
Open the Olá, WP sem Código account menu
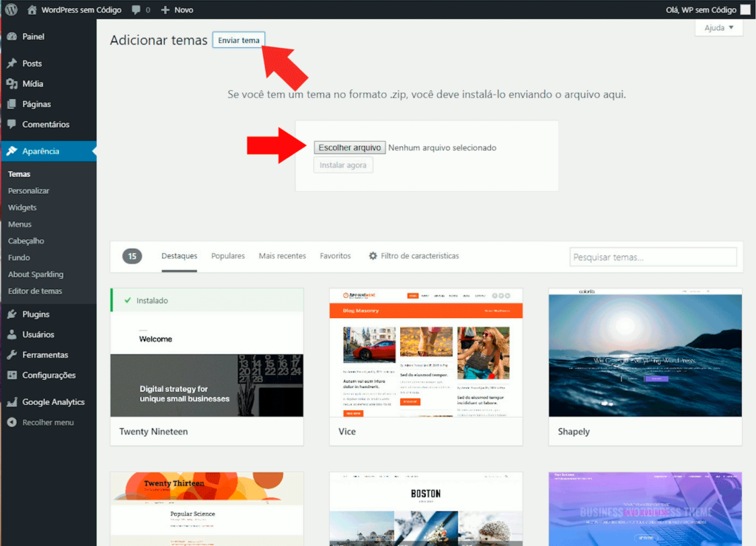[701, 10]
